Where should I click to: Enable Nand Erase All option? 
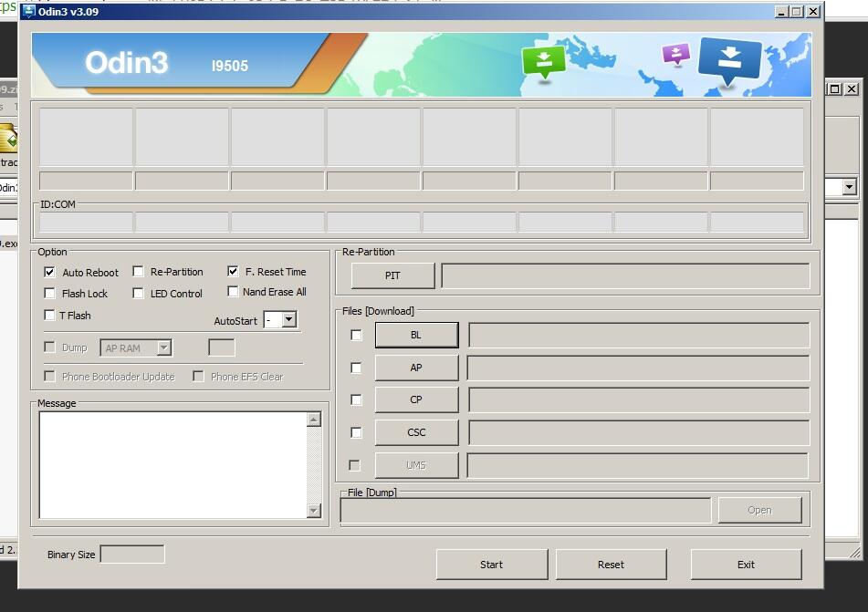[233, 292]
